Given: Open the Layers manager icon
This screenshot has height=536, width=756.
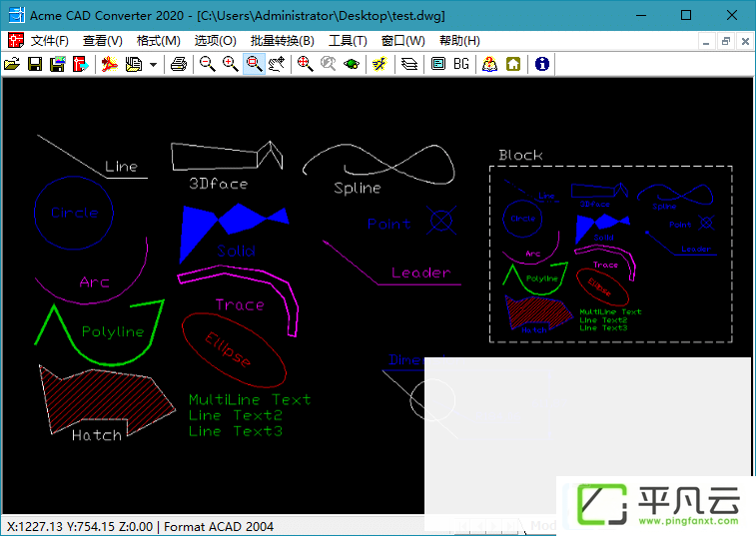Looking at the screenshot, I should (x=409, y=64).
